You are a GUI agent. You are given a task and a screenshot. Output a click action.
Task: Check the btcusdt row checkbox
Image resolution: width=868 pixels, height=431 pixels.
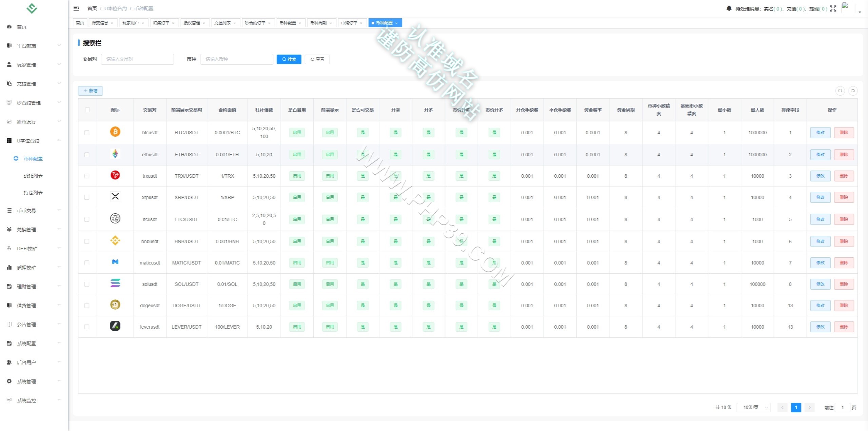(x=87, y=133)
